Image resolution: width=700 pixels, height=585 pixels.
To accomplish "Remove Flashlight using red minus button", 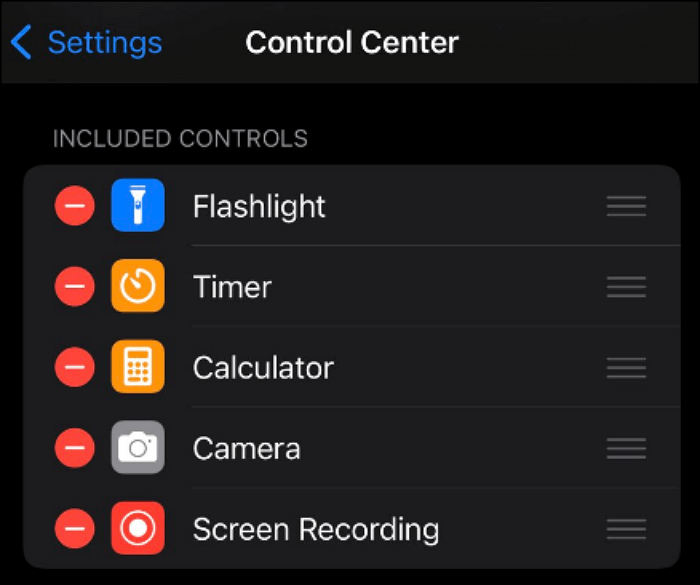I will [74, 206].
